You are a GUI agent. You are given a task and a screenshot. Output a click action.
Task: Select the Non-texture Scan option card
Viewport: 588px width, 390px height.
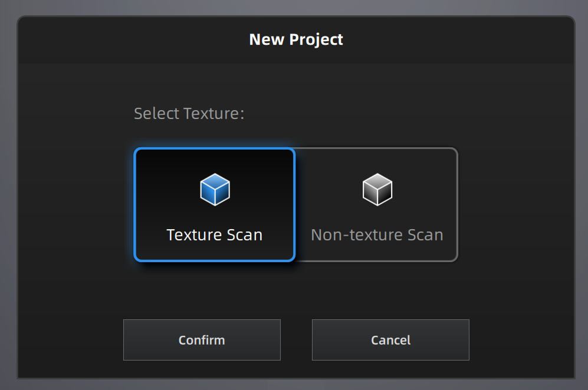pyautogui.click(x=377, y=204)
